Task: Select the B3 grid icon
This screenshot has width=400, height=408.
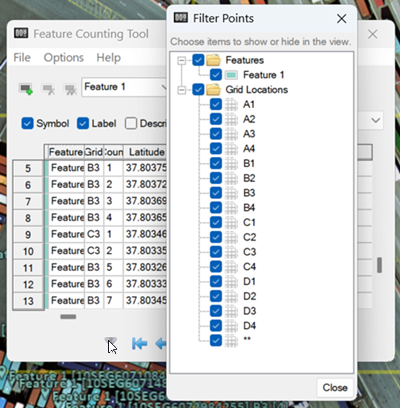Action: [x=231, y=193]
